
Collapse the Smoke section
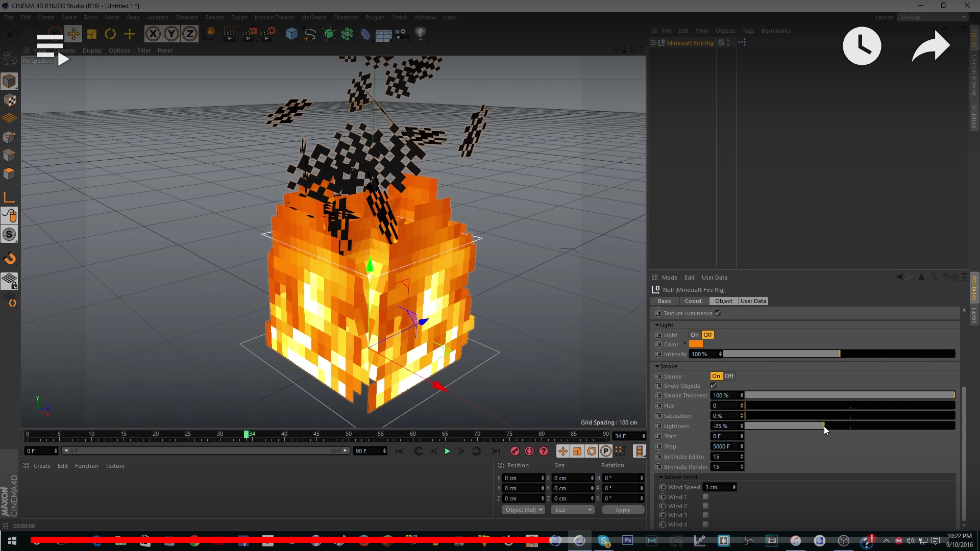click(657, 366)
